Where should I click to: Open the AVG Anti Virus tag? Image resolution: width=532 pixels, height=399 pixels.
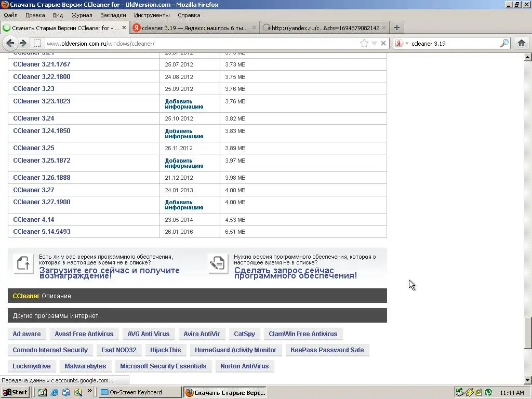coord(148,334)
